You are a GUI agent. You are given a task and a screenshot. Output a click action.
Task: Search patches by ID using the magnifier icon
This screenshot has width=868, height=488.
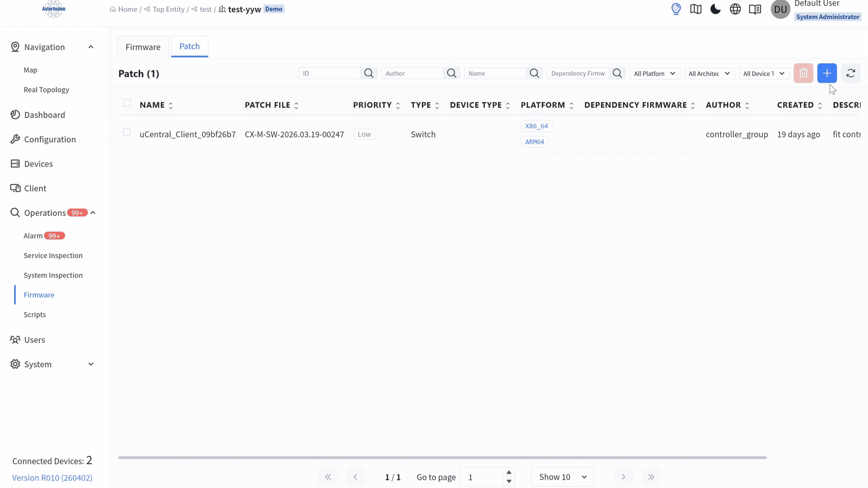[368, 73]
